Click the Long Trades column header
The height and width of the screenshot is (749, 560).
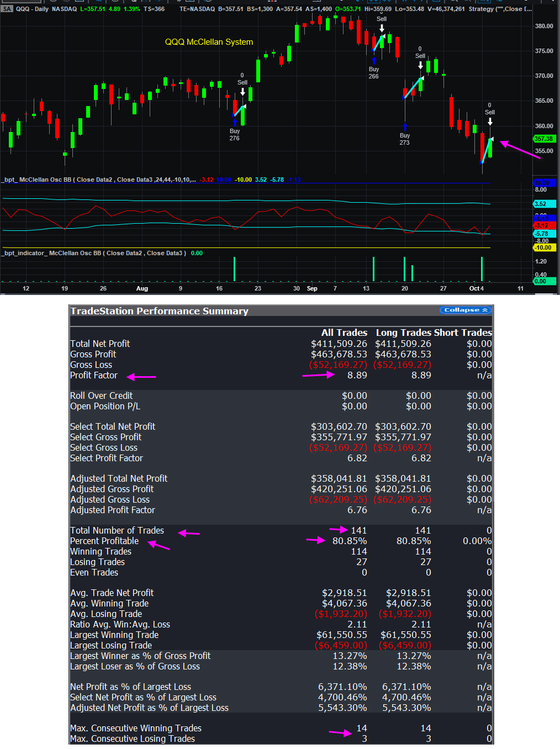(404, 333)
